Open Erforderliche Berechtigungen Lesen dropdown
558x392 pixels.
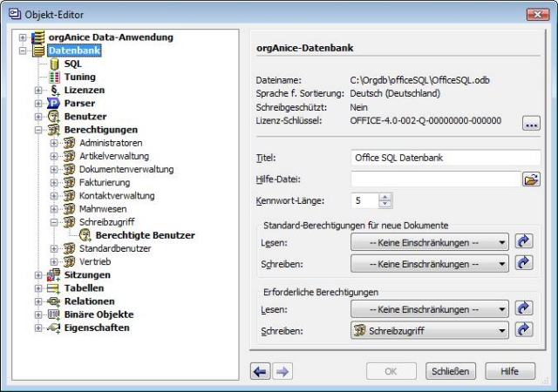tap(430, 309)
